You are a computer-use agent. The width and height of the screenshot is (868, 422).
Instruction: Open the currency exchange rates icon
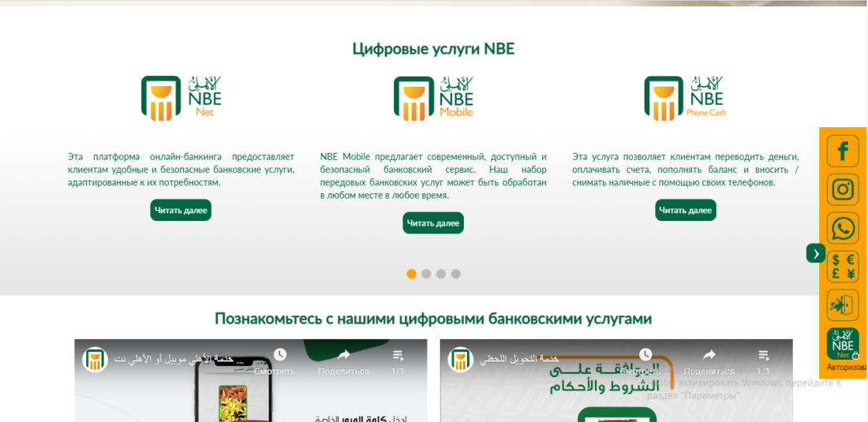tap(843, 267)
